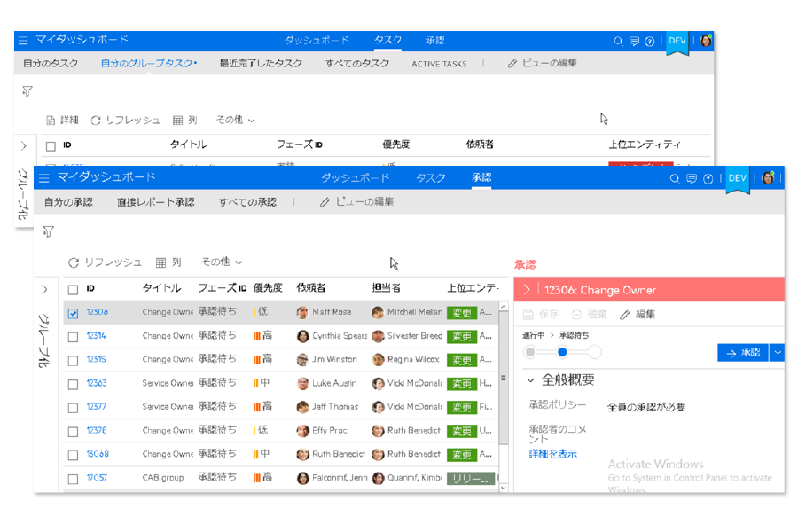Open help icon in back window header
Screen dimensions: 798x532
coord(649,42)
